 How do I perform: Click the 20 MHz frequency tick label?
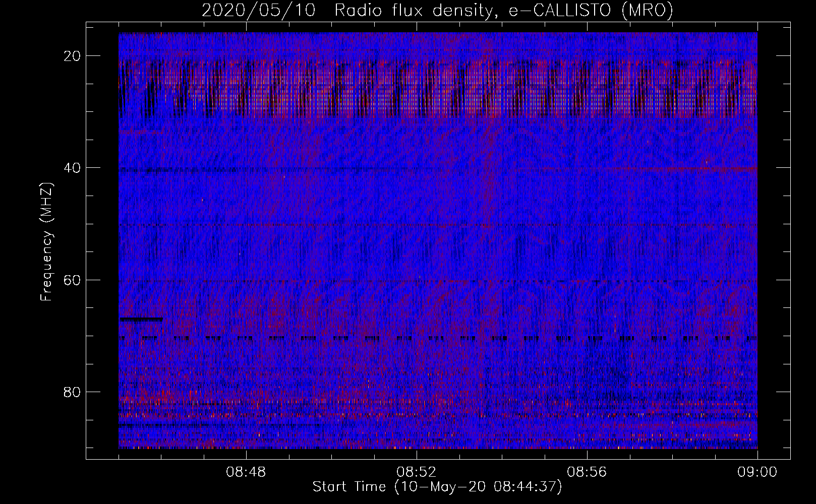tap(73, 56)
